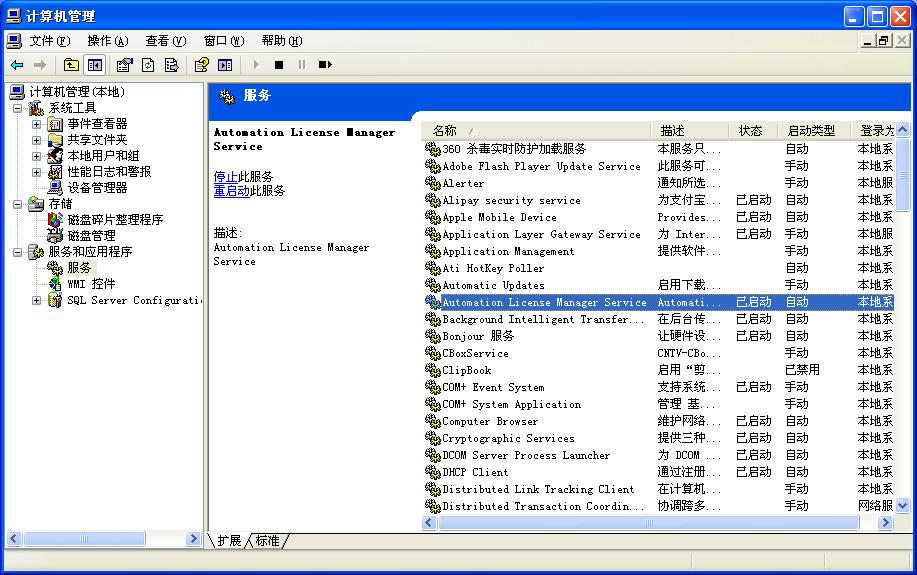Click the Up One Level toolbar icon
The height and width of the screenshot is (575, 917).
tap(71, 65)
